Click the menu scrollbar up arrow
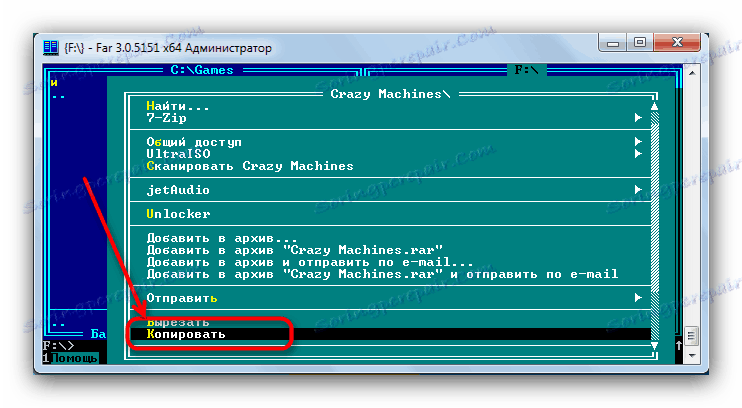The width and height of the screenshot is (742, 408). pyautogui.click(x=654, y=106)
